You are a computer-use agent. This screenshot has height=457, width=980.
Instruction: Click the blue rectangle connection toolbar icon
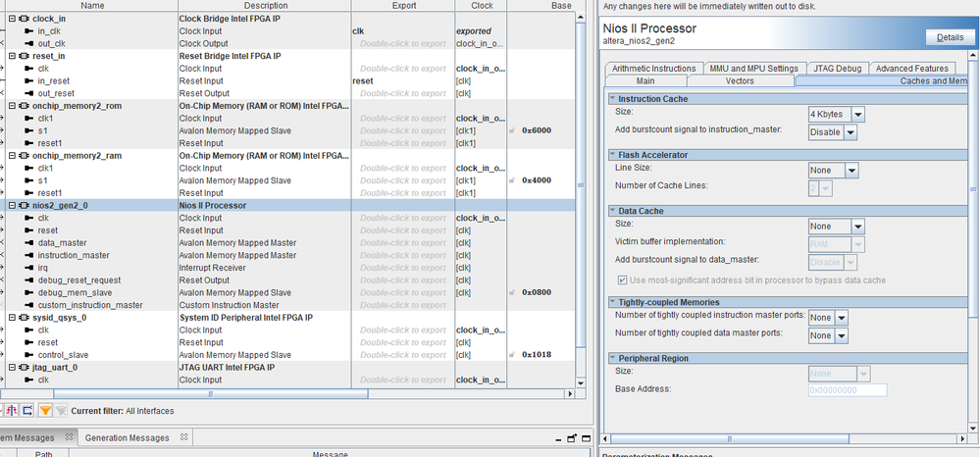click(27, 411)
